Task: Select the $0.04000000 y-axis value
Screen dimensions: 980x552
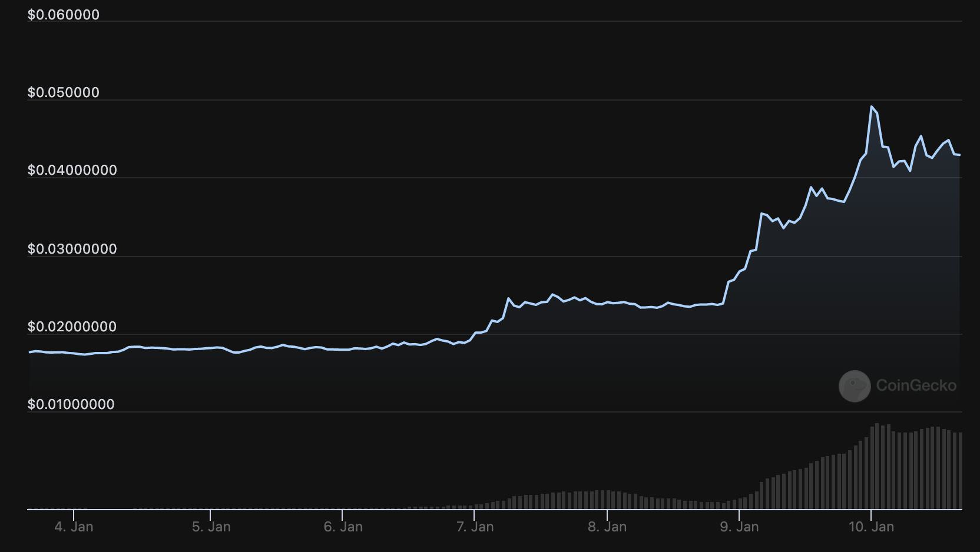Action: point(72,170)
